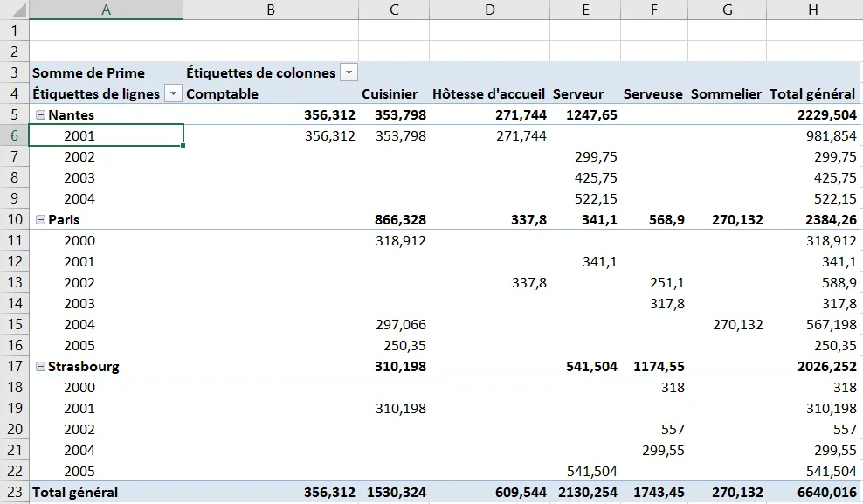The image size is (863, 504).
Task: Select column H header
Action: click(814, 10)
